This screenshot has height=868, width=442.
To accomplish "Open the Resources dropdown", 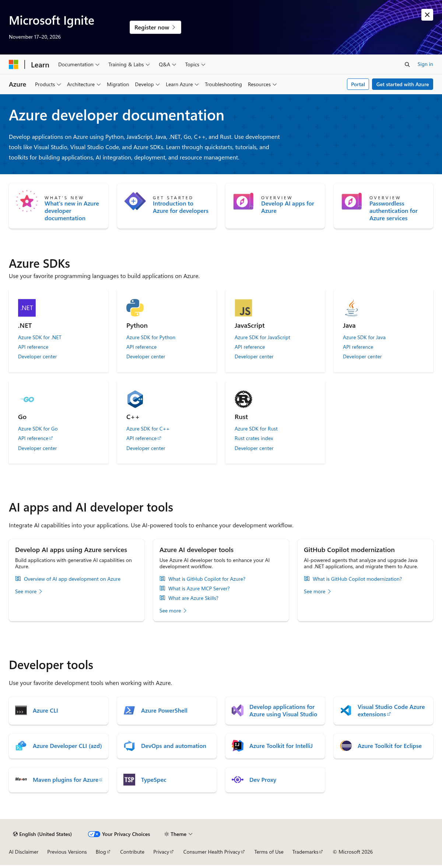I will click(262, 84).
